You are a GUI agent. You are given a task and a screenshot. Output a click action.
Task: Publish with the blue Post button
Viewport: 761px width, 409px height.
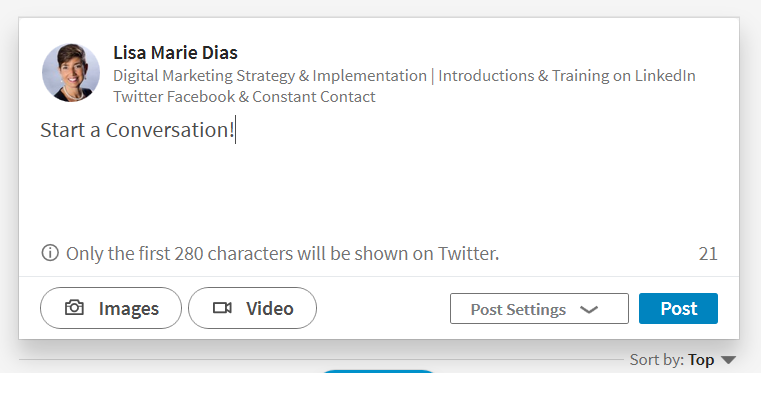pyautogui.click(x=678, y=309)
